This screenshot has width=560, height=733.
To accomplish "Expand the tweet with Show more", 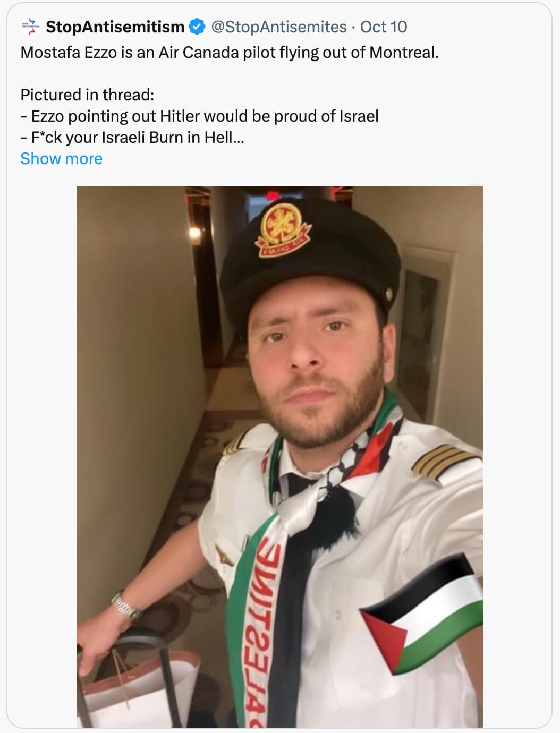I will [x=61, y=158].
